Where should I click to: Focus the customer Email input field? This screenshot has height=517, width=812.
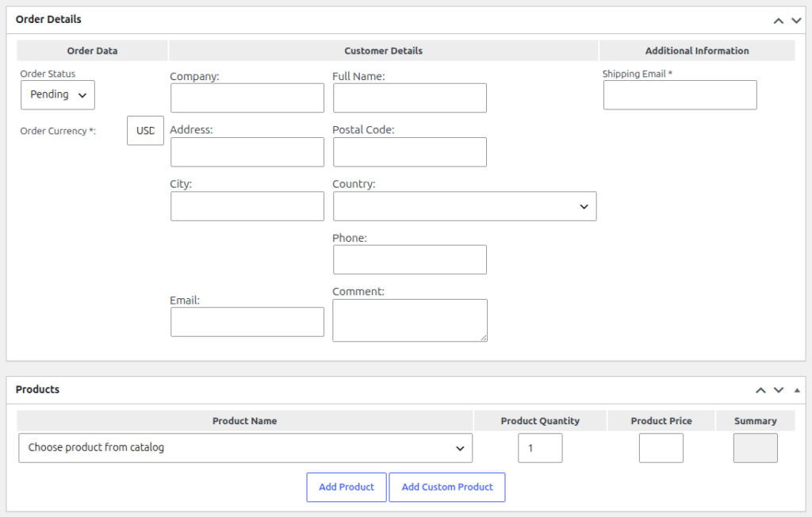click(247, 322)
